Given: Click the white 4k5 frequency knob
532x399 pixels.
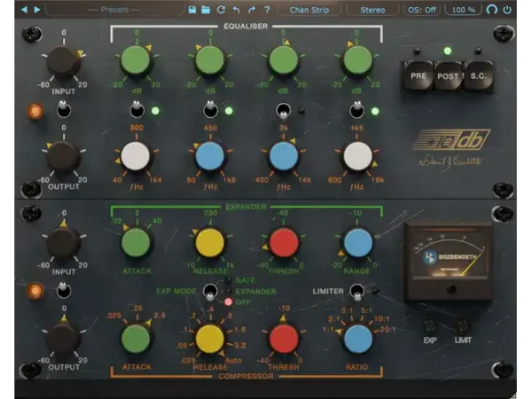Looking at the screenshot, I should [x=357, y=156].
